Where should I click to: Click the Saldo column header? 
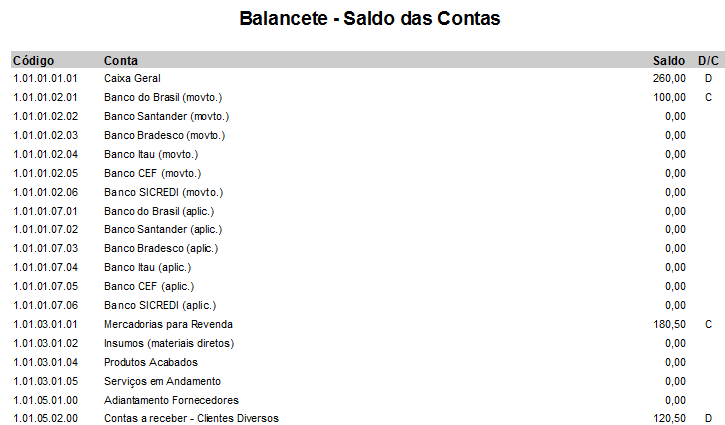[668, 60]
